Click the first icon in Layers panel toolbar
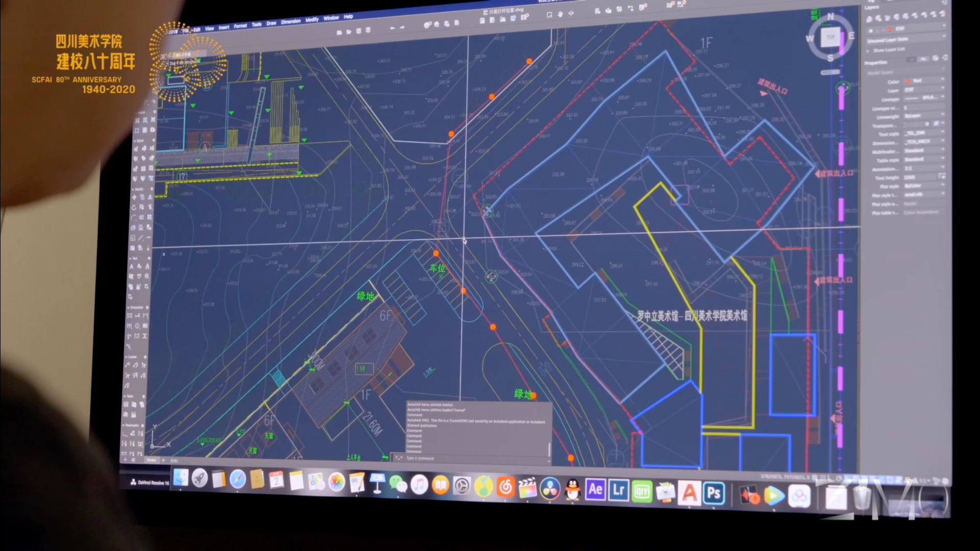The height and width of the screenshot is (551, 980). (869, 19)
